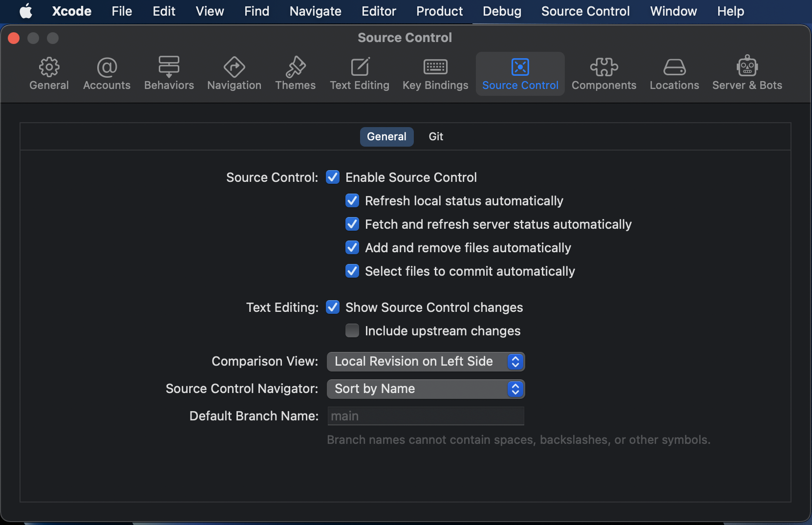Open the Accounts preferences pane
The width and height of the screenshot is (812, 525).
(x=107, y=73)
